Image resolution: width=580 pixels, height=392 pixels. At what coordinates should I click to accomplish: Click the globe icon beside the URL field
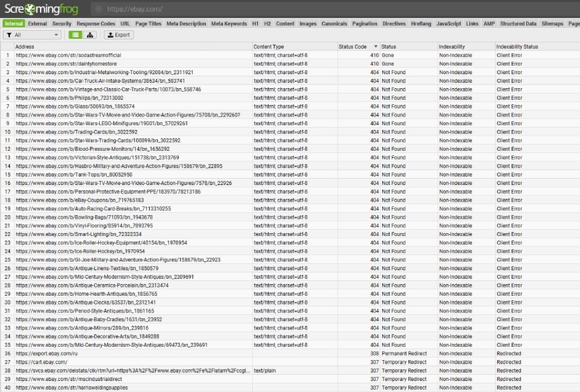coord(99,9)
